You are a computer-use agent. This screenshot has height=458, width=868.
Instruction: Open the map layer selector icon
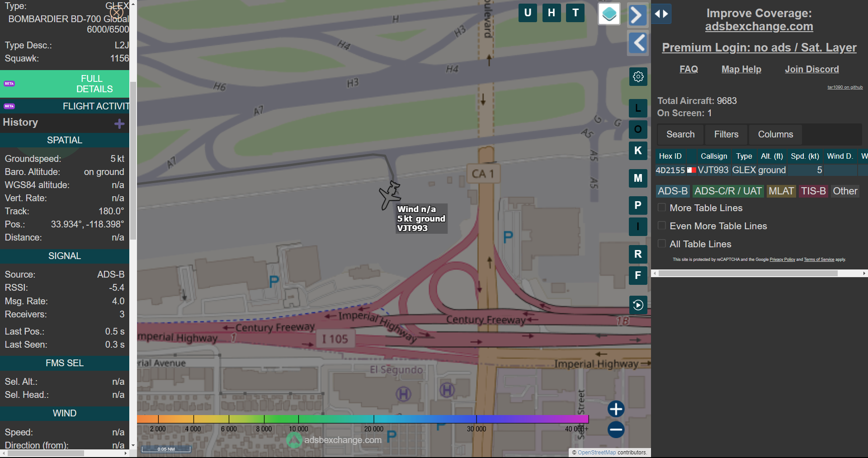click(609, 14)
